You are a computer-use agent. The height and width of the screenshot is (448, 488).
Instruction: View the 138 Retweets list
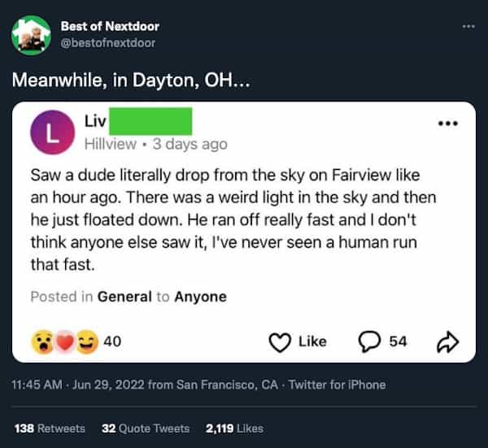point(50,428)
